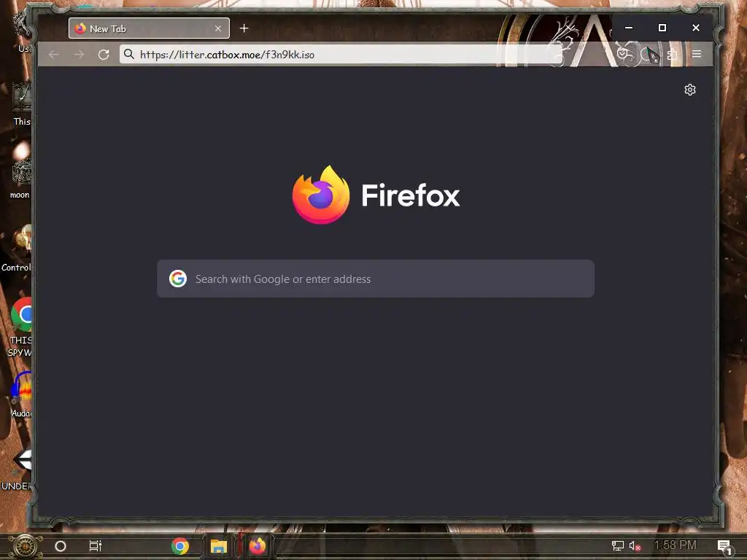Open the Extensions puzzle-piece icon

tap(672, 54)
